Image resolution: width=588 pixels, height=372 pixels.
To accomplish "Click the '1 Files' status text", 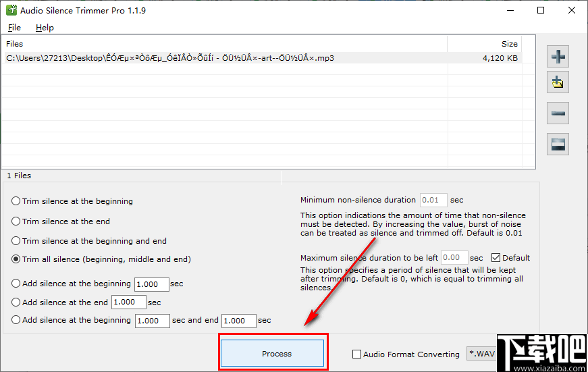I will [19, 176].
